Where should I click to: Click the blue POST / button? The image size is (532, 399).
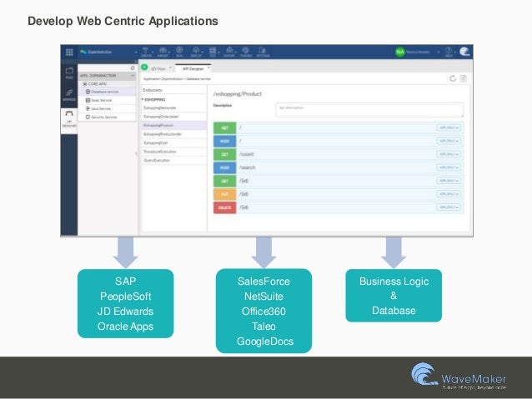[224, 141]
